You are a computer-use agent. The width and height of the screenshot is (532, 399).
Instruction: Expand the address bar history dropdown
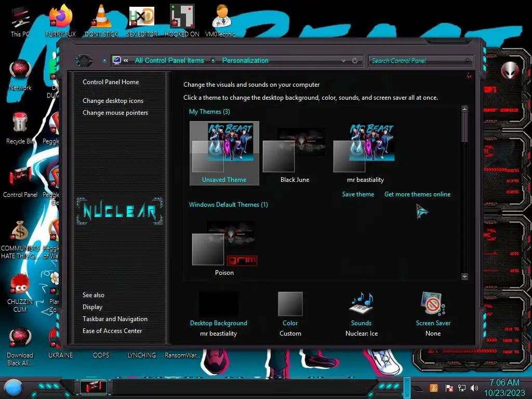[x=343, y=60]
